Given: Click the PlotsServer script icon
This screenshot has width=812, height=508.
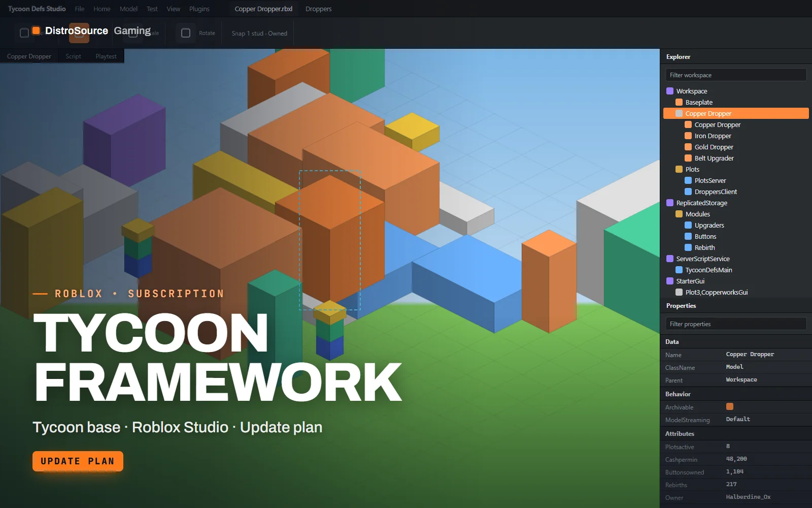Looking at the screenshot, I should pos(688,180).
